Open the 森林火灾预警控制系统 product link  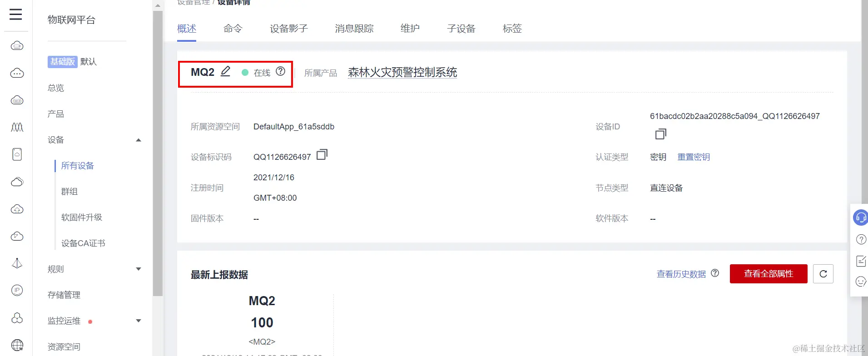pos(402,72)
